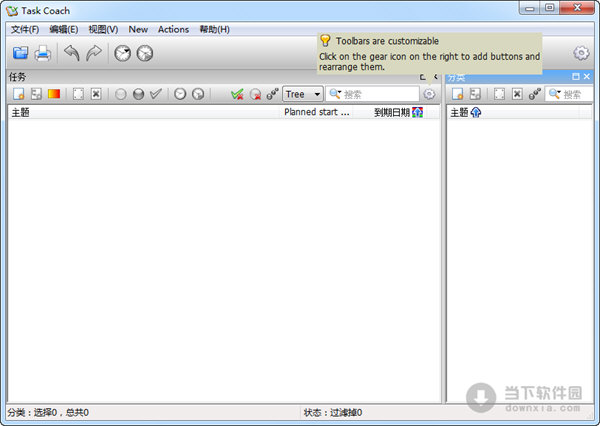Viewport: 600px width, 426px height.
Task: Open 任务 pane toolbar customization gear
Action: tap(429, 94)
